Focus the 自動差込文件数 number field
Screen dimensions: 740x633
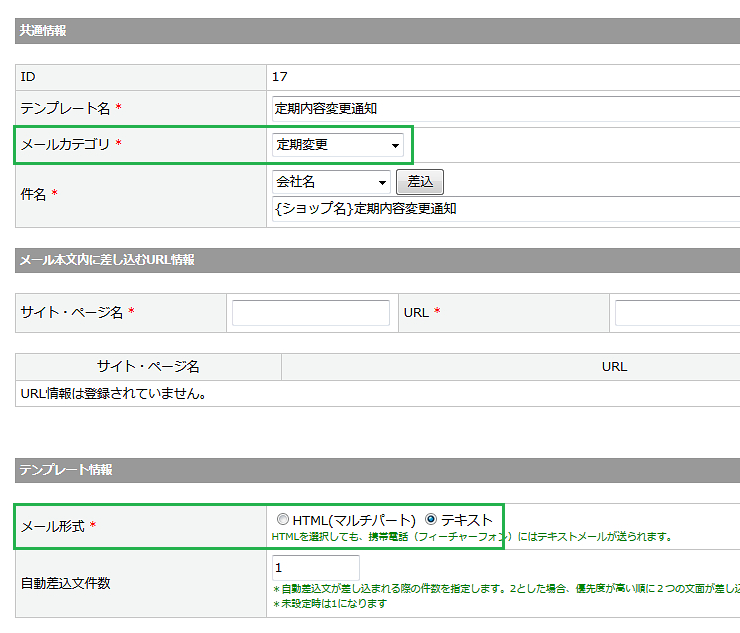(x=315, y=568)
